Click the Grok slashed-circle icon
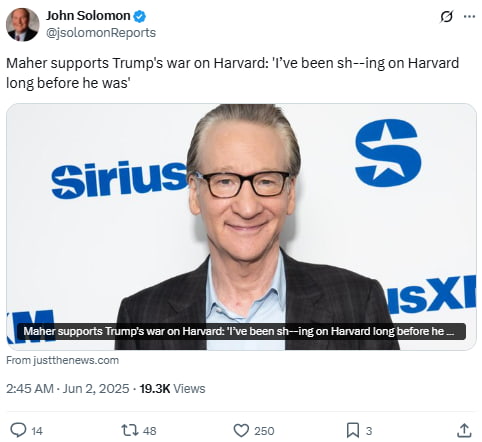The width and height of the screenshot is (482, 442). tap(446, 16)
